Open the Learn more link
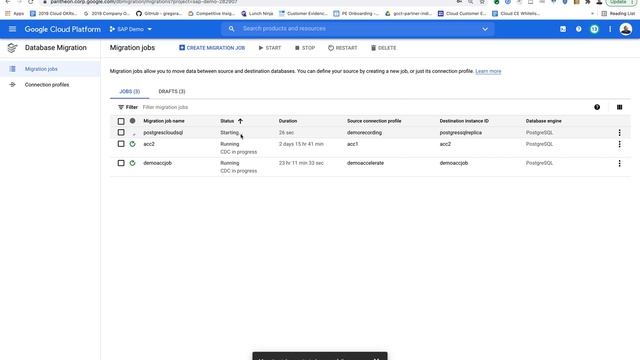640x360 pixels. pyautogui.click(x=488, y=71)
